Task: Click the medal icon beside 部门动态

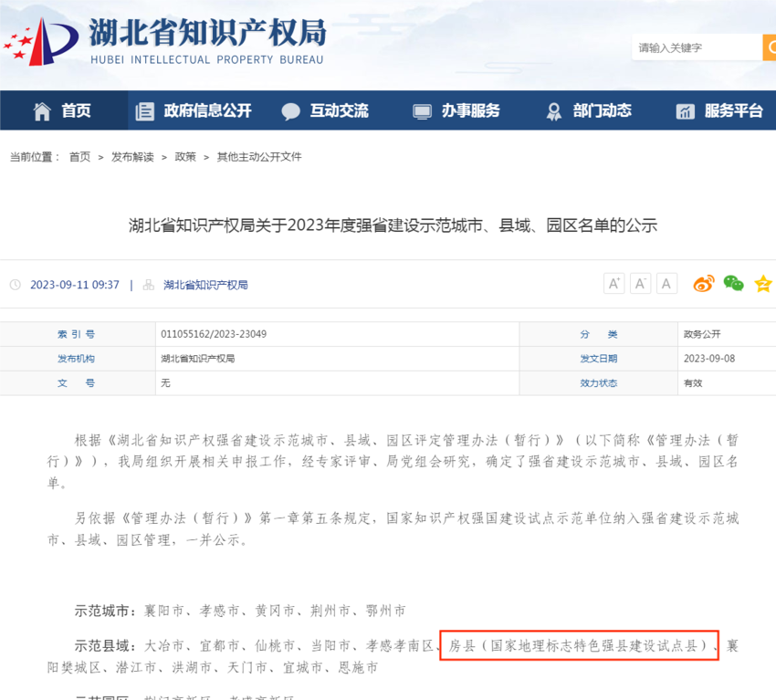Action: [554, 111]
